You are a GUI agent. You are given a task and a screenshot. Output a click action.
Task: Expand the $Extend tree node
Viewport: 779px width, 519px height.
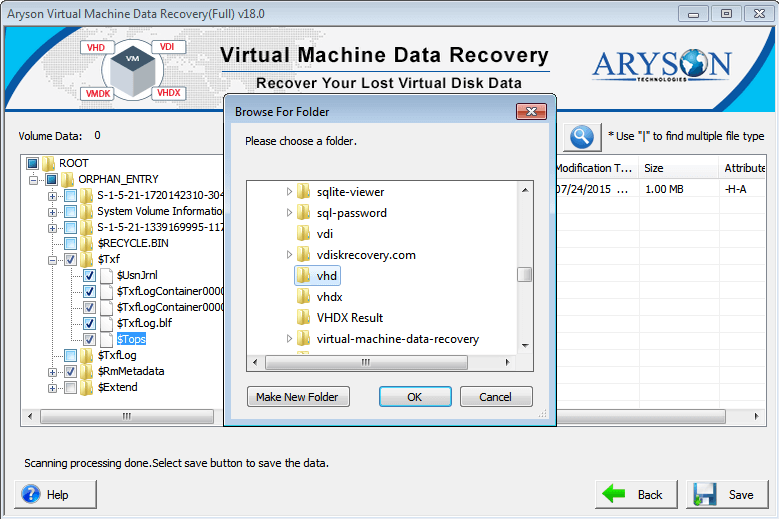pos(52,388)
